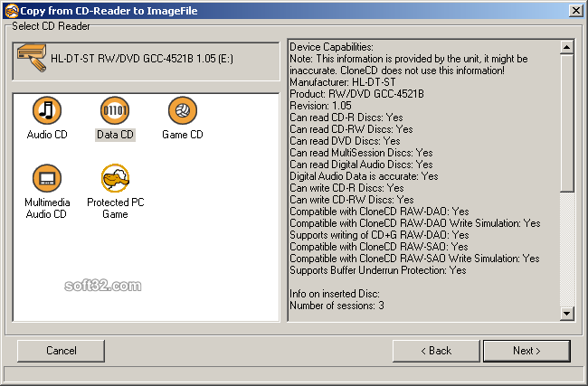588x386 pixels.
Task: Proceed with the Next button
Action: click(x=526, y=351)
